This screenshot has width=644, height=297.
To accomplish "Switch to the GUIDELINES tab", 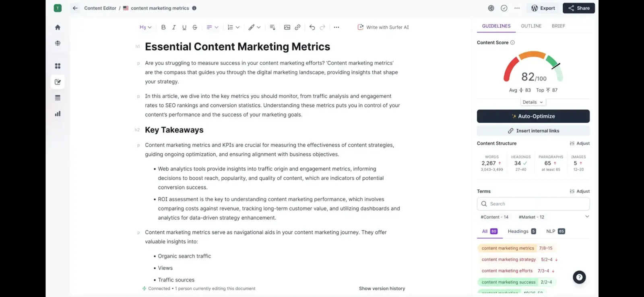I will pos(496,26).
